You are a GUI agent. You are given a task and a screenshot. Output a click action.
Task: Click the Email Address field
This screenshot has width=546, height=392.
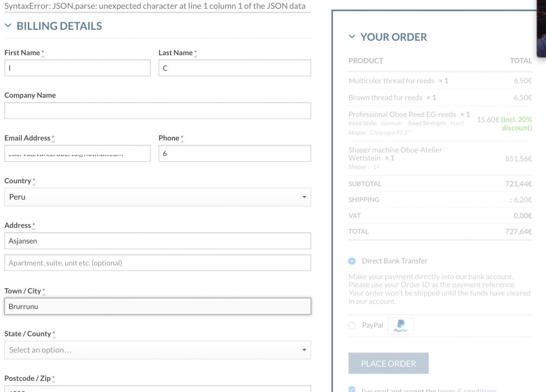coord(77,153)
